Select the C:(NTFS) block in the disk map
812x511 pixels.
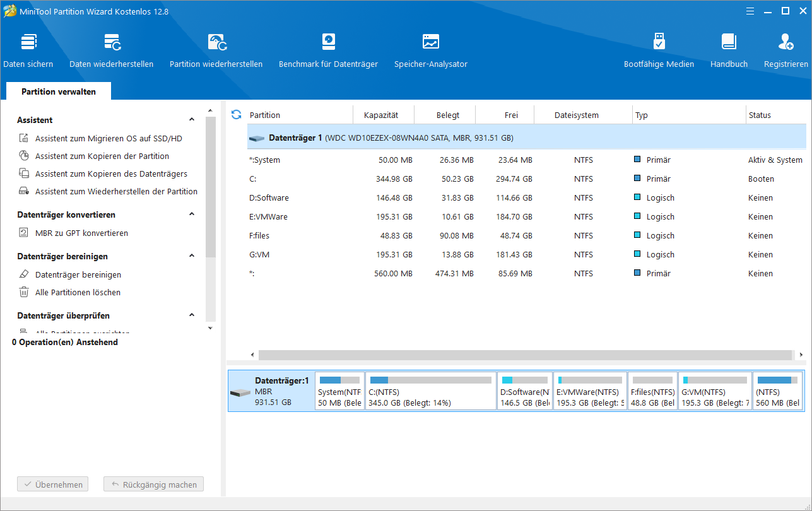[x=431, y=391]
